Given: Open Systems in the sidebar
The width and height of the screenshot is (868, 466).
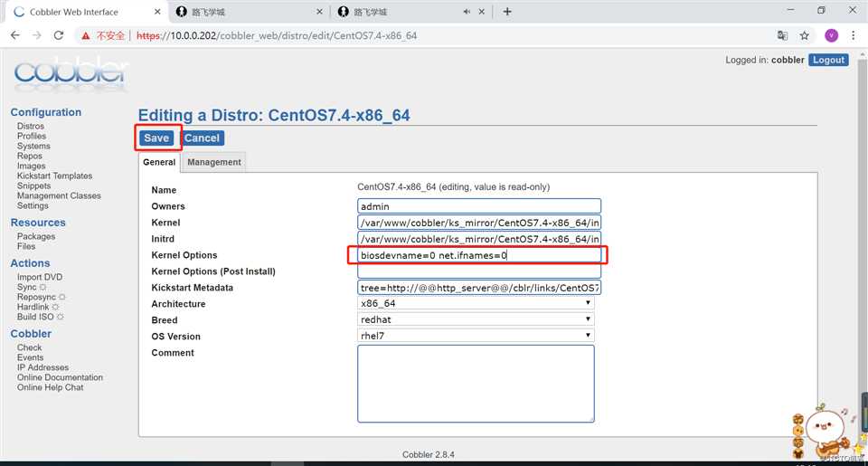Looking at the screenshot, I should click(33, 146).
